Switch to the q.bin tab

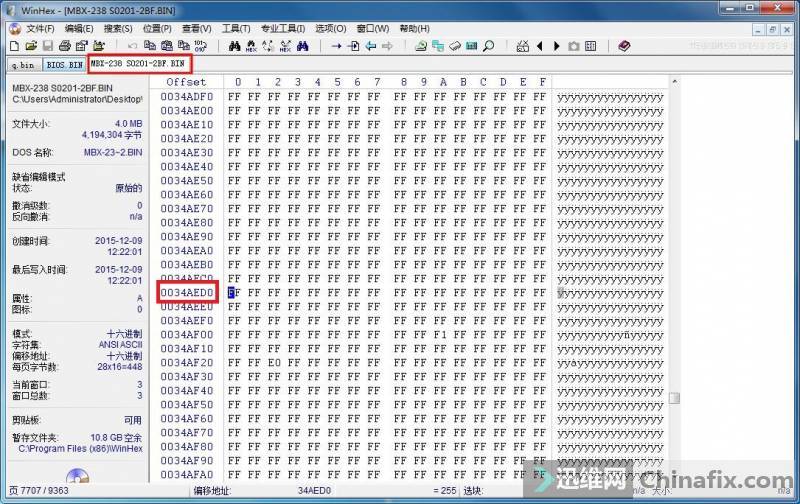pyautogui.click(x=22, y=65)
